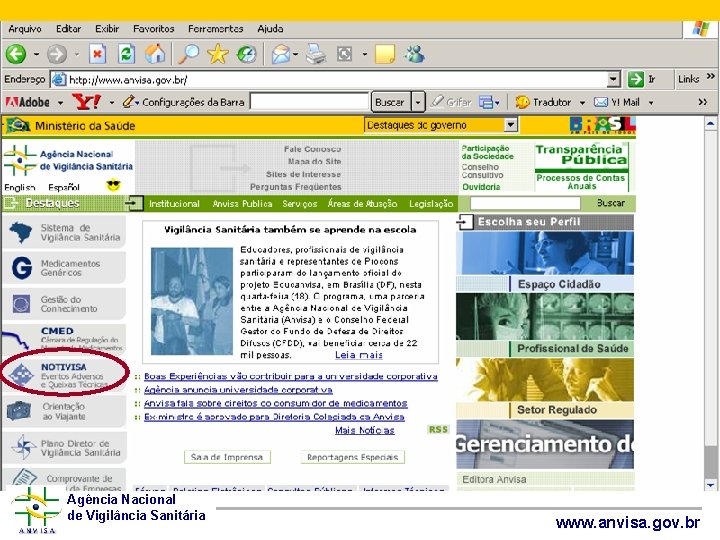Stop page loading with red X icon
Image resolution: width=720 pixels, height=540 pixels.
coord(97,54)
